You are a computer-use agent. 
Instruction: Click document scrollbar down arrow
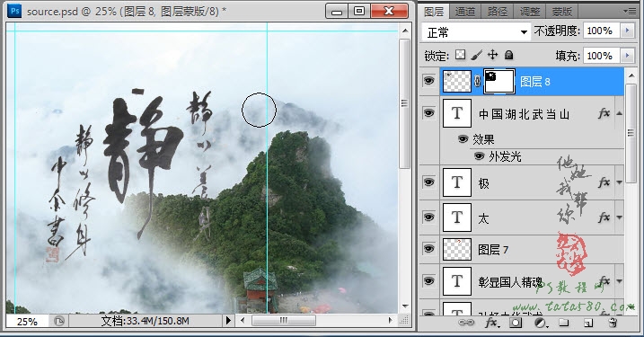(x=405, y=306)
